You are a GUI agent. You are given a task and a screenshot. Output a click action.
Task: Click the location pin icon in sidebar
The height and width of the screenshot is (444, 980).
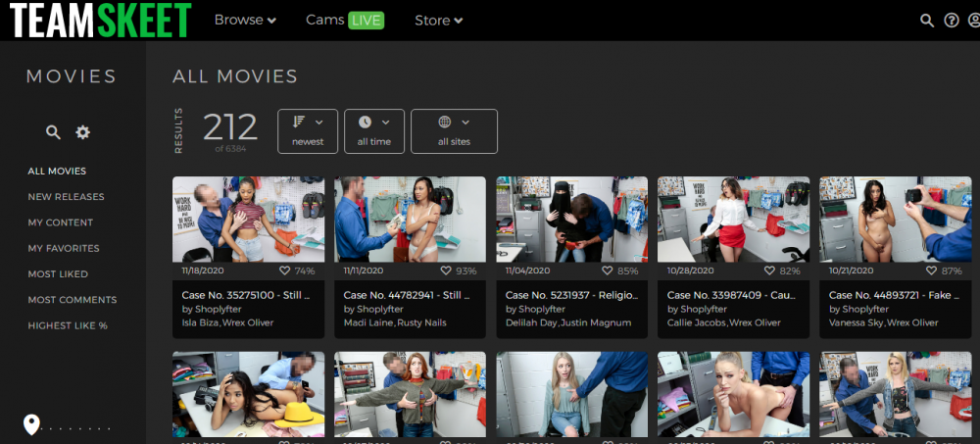click(31, 424)
